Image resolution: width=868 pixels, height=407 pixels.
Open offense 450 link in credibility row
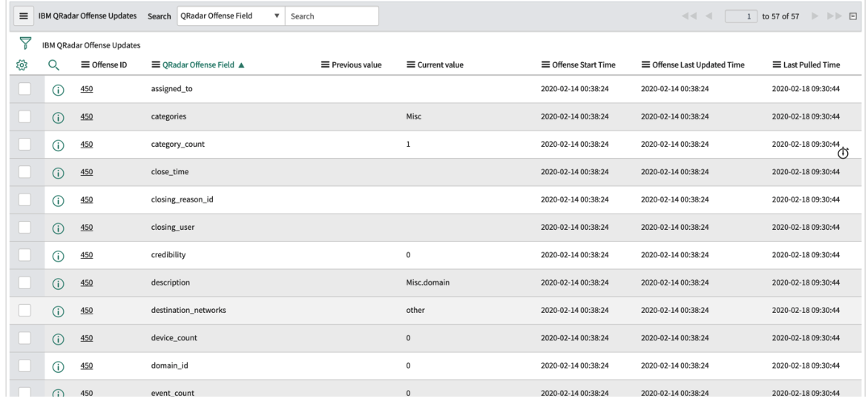click(86, 255)
